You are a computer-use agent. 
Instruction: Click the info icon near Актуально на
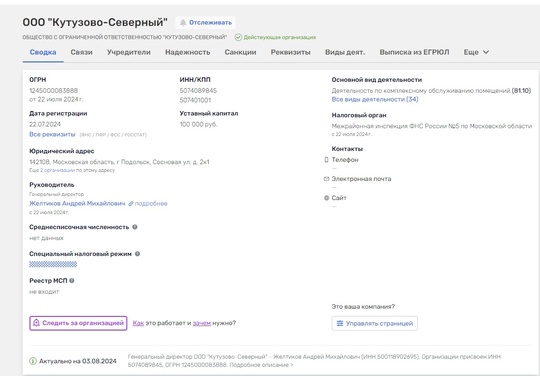point(33,361)
